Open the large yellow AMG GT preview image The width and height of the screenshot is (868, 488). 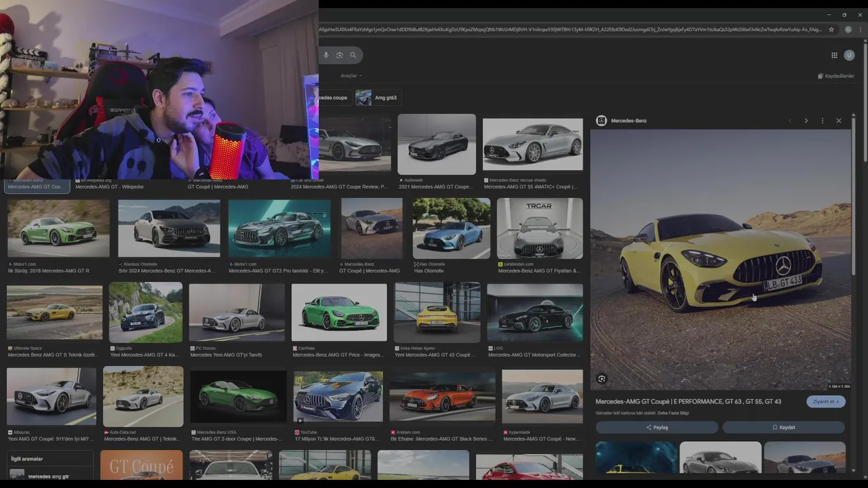click(x=720, y=260)
